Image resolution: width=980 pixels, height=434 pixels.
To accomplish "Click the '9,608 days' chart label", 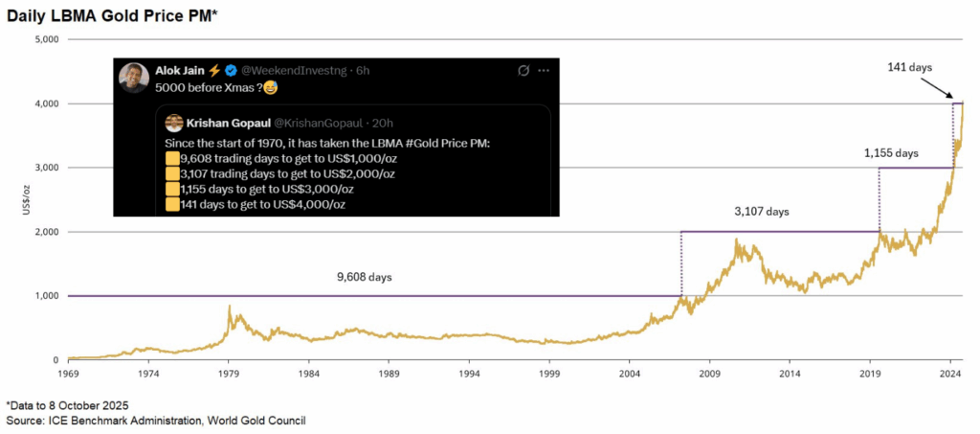I will (365, 277).
